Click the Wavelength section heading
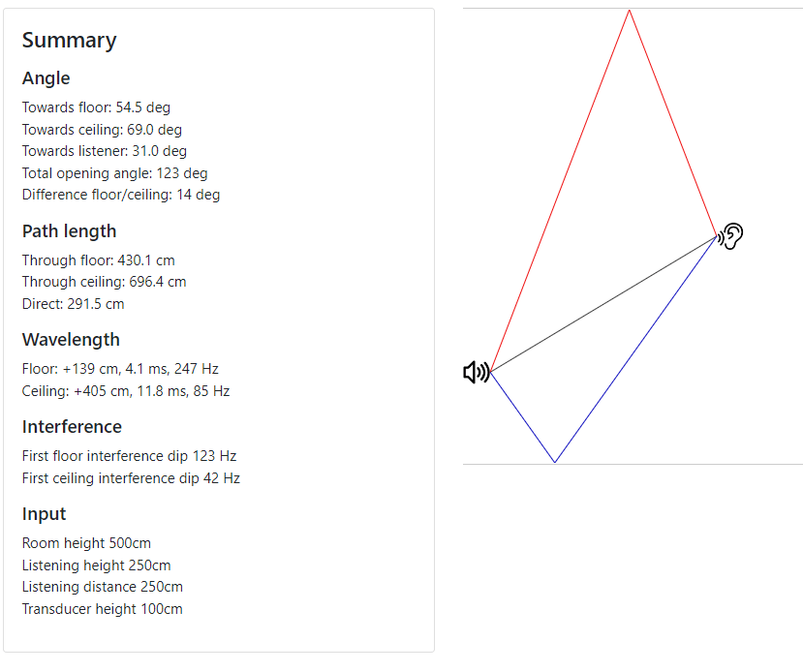 [71, 340]
